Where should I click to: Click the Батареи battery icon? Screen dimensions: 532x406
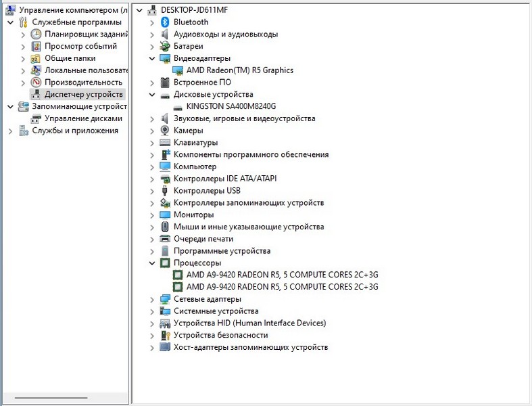pos(165,47)
